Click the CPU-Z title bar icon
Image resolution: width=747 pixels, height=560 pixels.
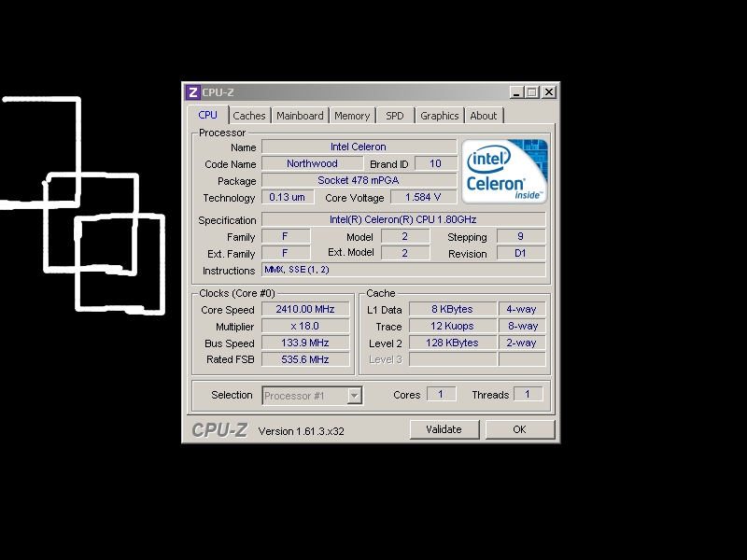coord(192,92)
